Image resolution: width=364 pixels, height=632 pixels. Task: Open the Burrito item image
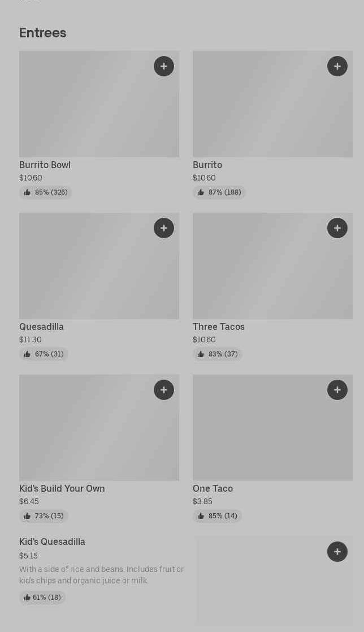coord(272,108)
